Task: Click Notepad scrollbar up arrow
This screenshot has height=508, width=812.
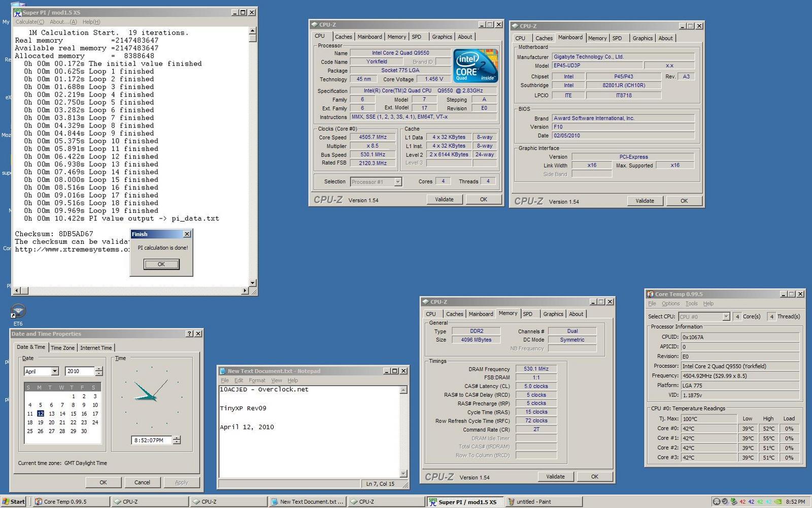Action: coord(403,390)
